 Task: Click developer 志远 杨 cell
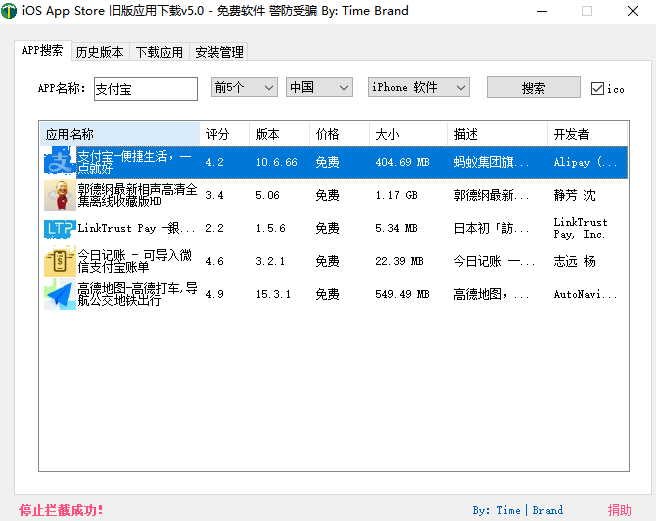pyautogui.click(x=574, y=262)
